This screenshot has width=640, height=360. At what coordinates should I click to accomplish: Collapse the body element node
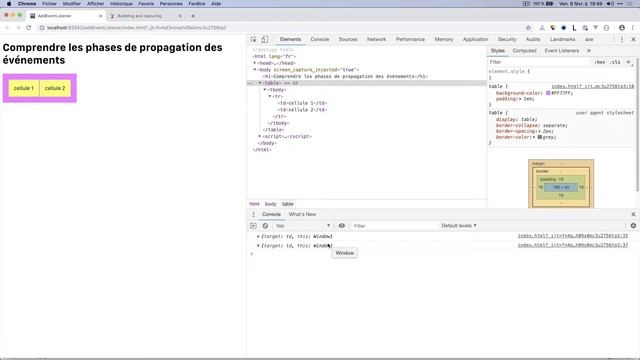pyautogui.click(x=255, y=70)
